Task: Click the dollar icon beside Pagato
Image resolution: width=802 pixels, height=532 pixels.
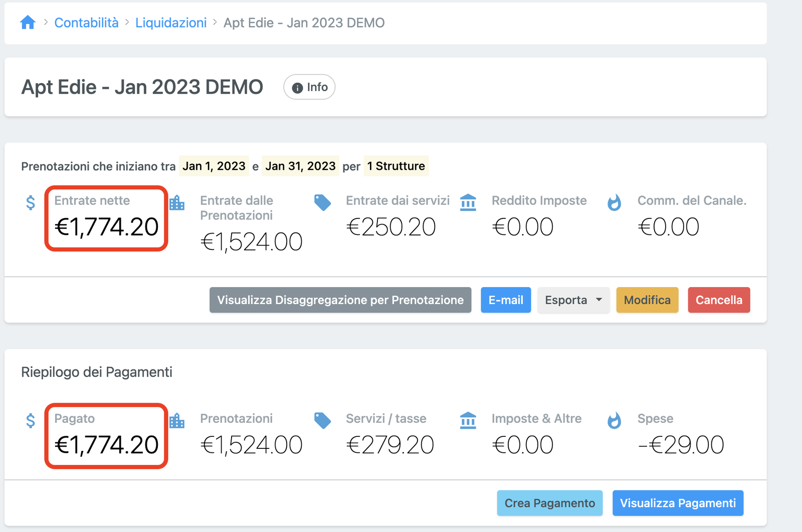Action: point(31,420)
